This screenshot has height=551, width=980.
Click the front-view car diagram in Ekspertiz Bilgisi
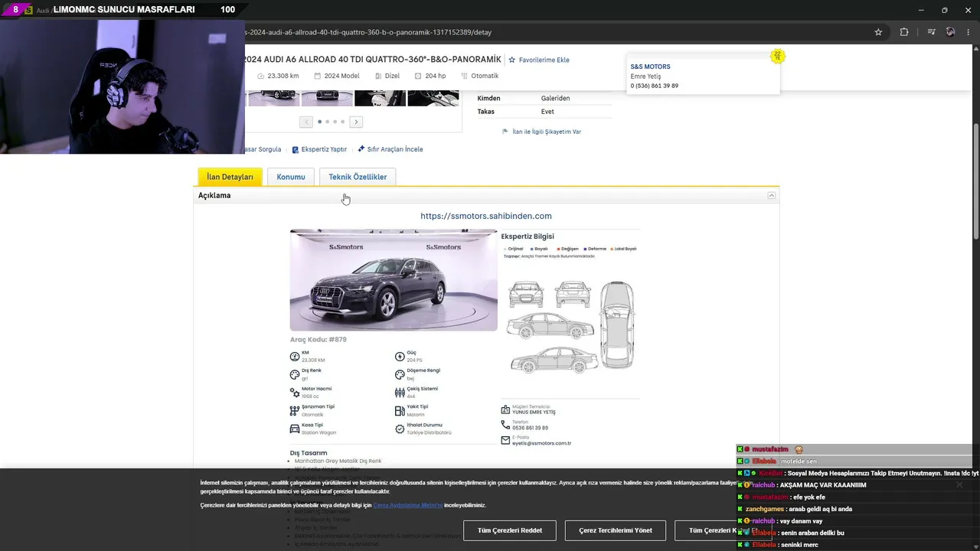(526, 295)
